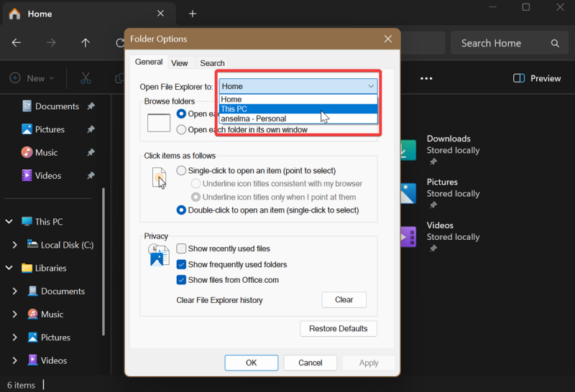Viewport: 575px width, 392px height.
Task: Close the Folder Options dialog
Action: pos(388,39)
